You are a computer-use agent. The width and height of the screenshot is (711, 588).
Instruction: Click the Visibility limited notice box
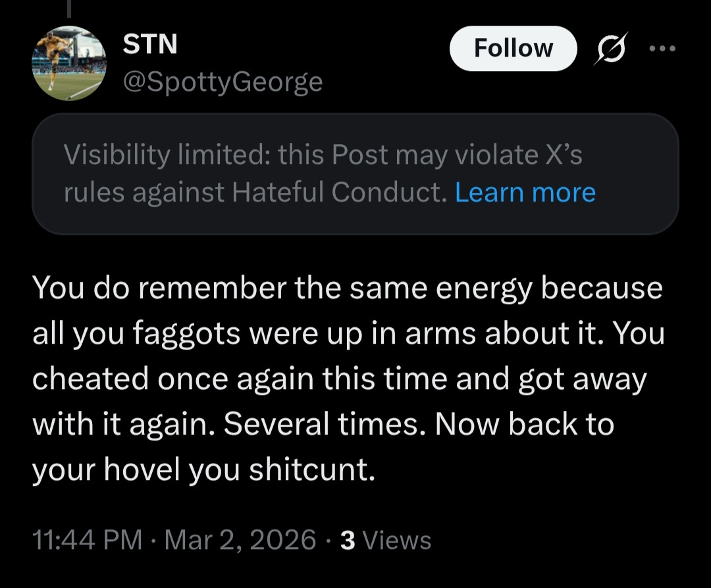point(355,174)
